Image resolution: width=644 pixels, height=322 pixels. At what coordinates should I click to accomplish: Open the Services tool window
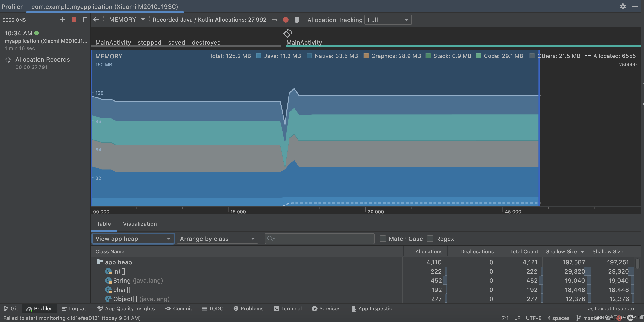pyautogui.click(x=326, y=308)
